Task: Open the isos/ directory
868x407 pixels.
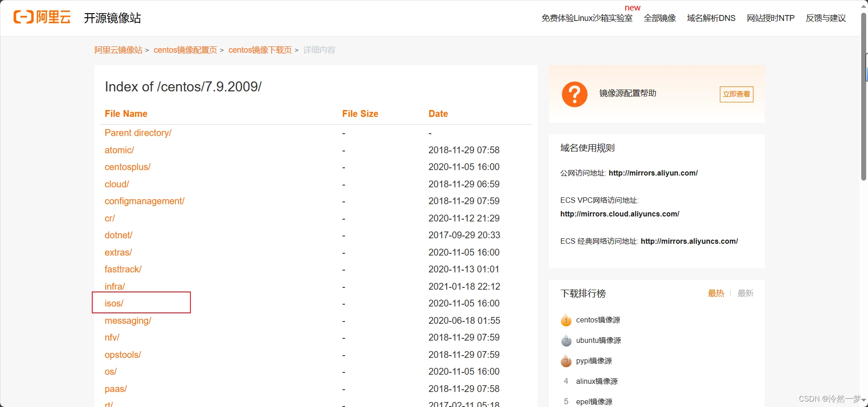Action: tap(114, 303)
